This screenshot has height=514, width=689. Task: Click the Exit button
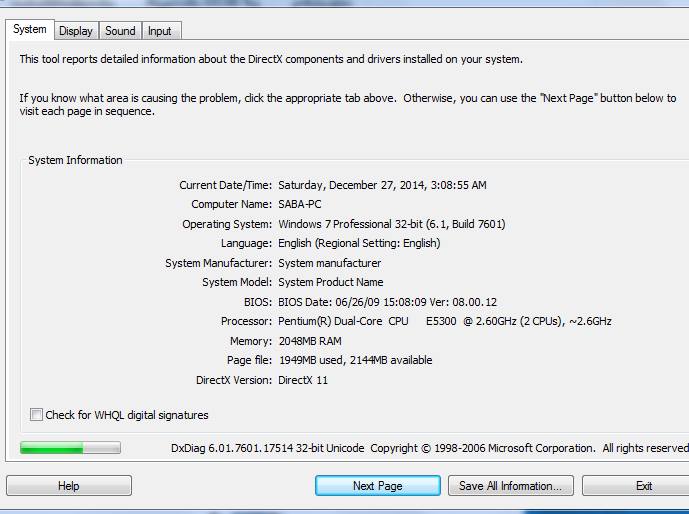point(636,485)
